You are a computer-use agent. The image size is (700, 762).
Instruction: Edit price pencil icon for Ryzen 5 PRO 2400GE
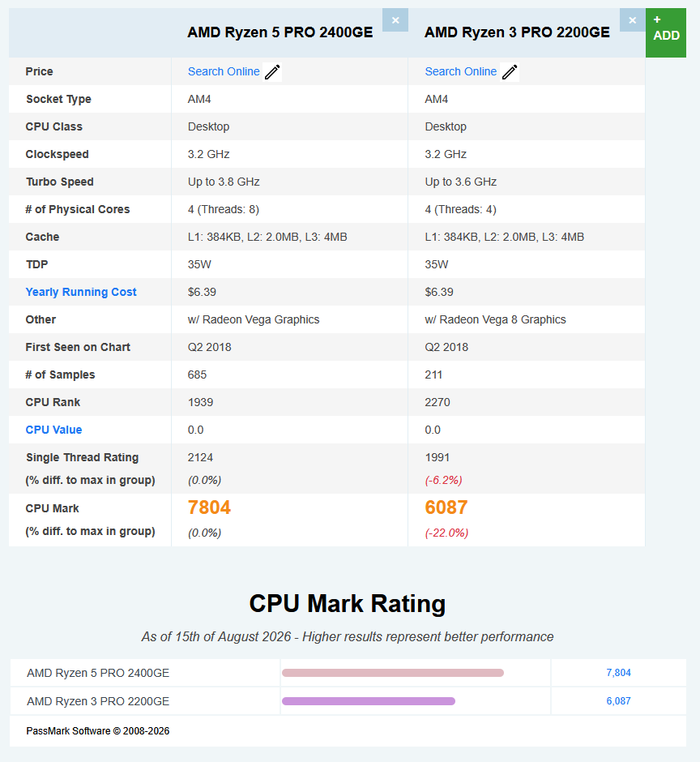pos(272,72)
